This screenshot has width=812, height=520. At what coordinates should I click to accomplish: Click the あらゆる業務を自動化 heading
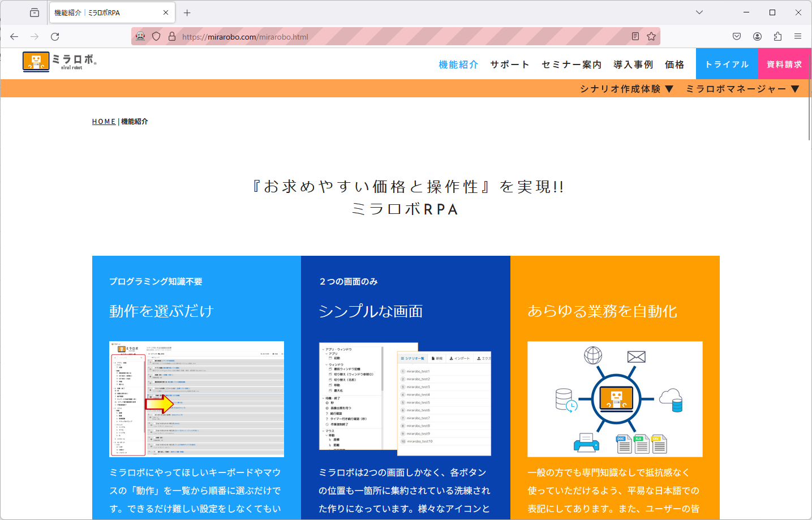click(x=603, y=311)
